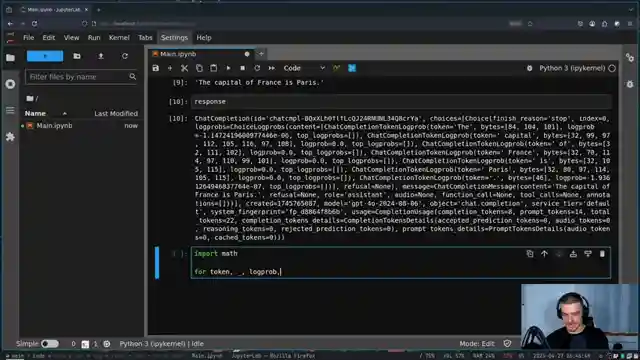
Task: Duplicate the active cell using cell toolbar
Action: point(530,254)
